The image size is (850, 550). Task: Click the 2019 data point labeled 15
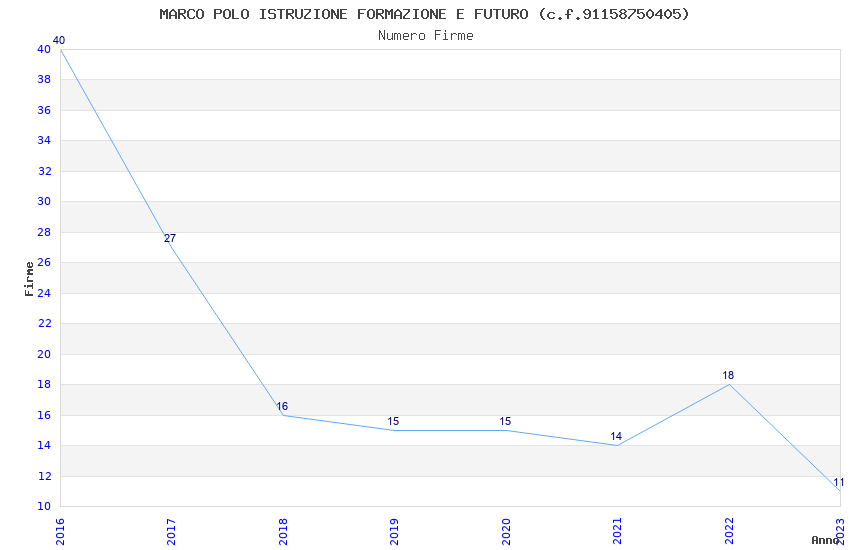click(395, 430)
